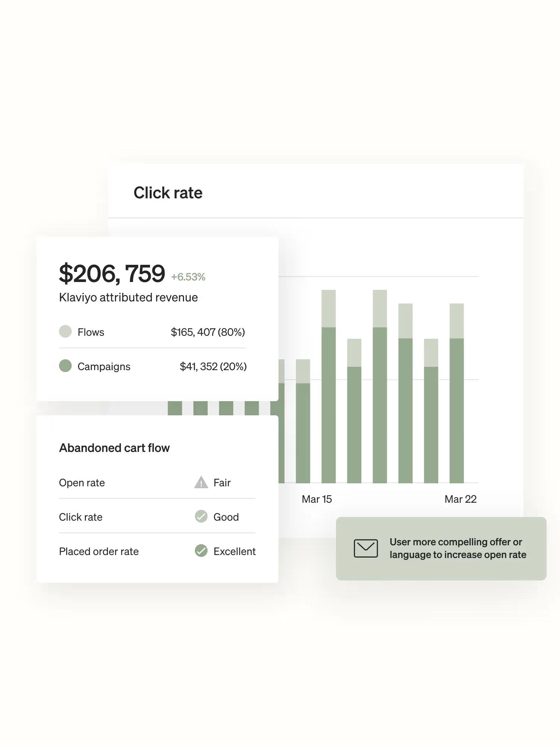The height and width of the screenshot is (747, 560).
Task: Select the Campaigns $41,352 (20%) row
Action: pos(153,366)
